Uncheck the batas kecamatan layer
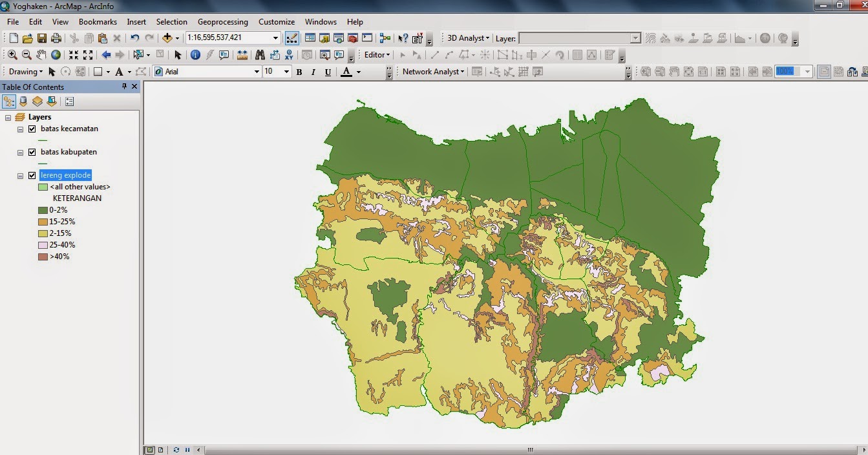Image resolution: width=868 pixels, height=455 pixels. [32, 129]
